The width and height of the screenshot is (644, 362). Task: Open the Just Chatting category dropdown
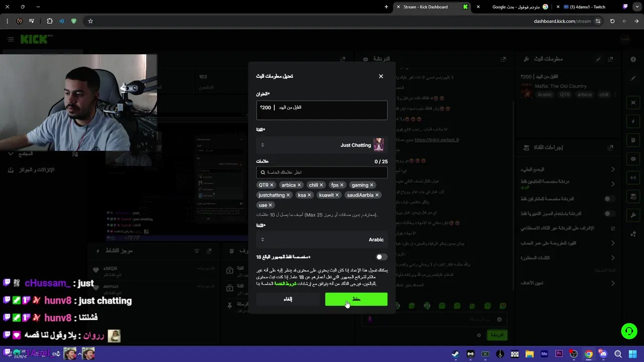click(x=321, y=145)
